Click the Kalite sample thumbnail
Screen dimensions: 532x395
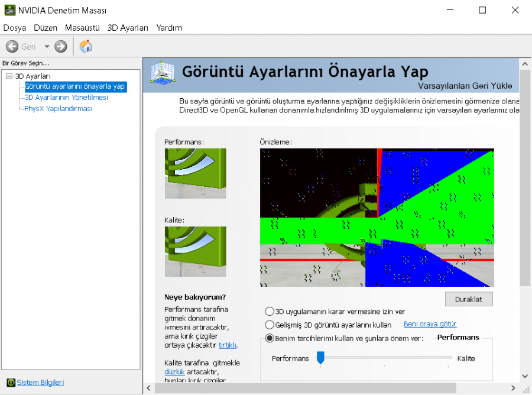[x=196, y=251]
